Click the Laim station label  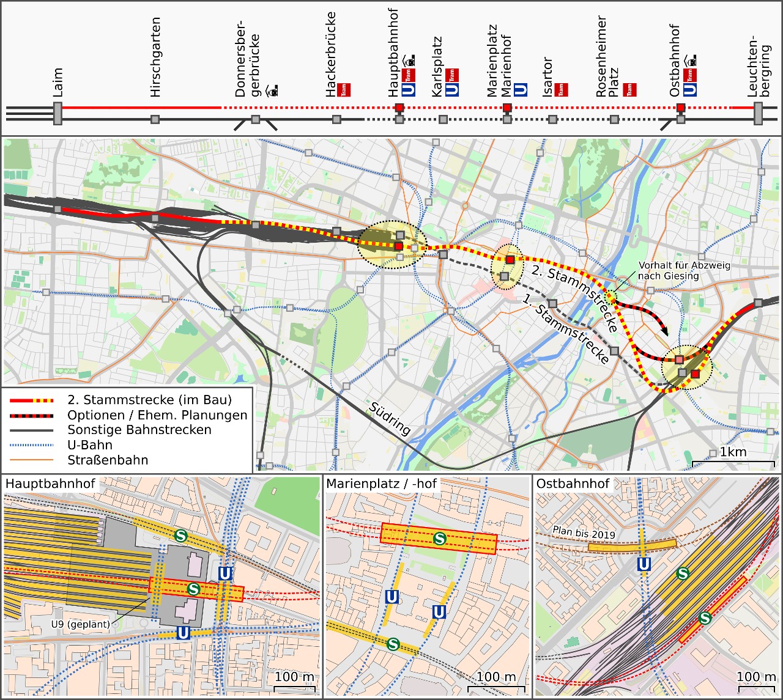(58, 83)
